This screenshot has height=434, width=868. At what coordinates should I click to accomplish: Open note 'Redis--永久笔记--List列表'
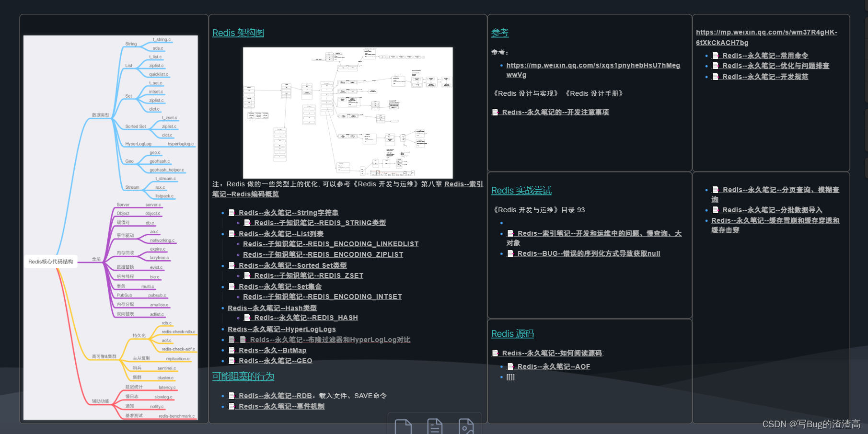tap(281, 234)
